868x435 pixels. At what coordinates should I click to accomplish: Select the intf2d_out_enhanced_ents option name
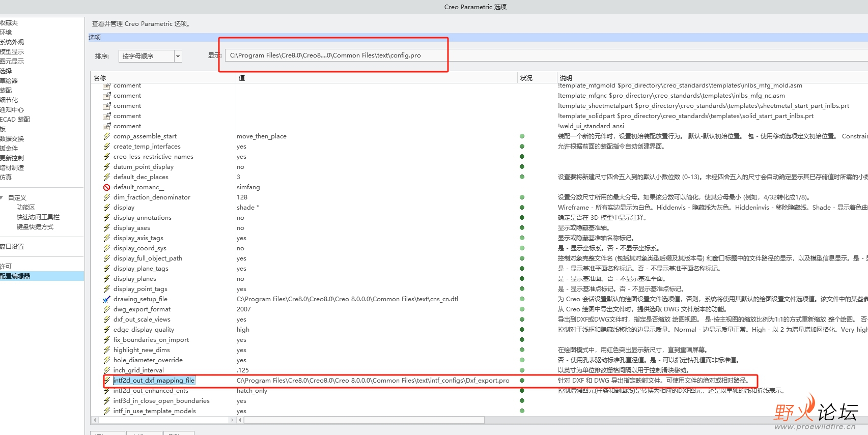[151, 391]
